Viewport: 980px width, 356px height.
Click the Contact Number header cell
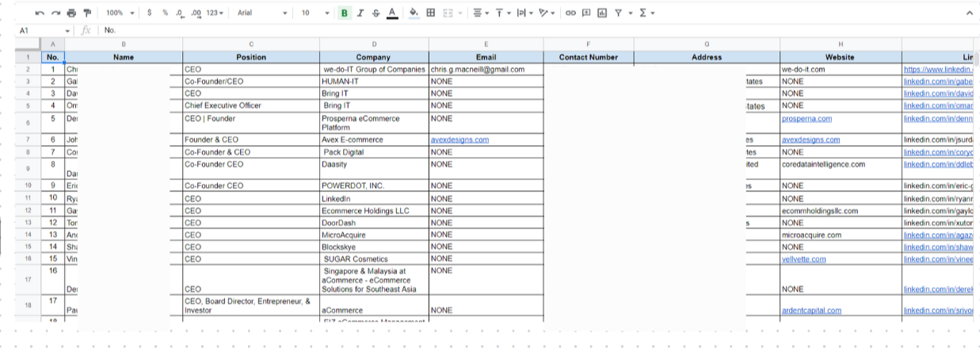588,57
